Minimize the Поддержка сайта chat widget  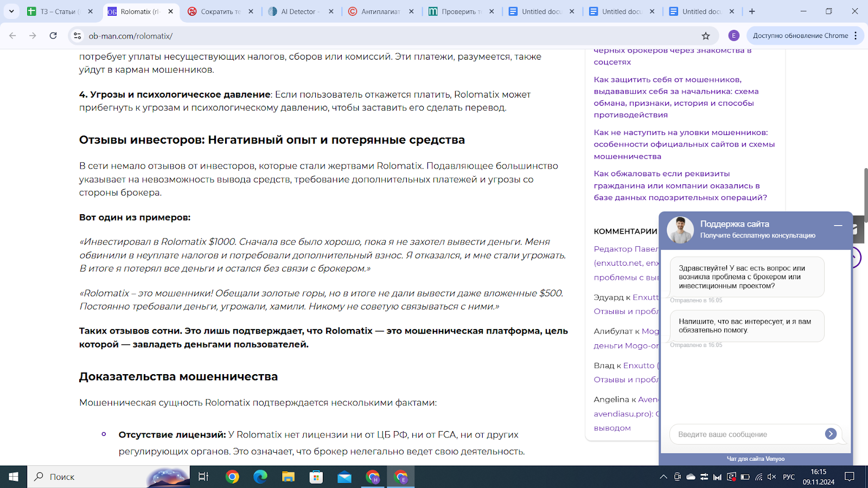tap(838, 226)
